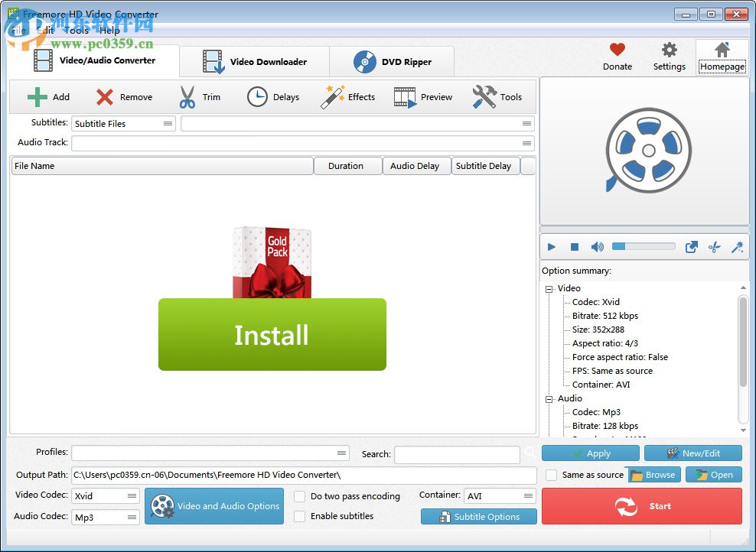Check Same as source output option
756x552 pixels.
(551, 475)
